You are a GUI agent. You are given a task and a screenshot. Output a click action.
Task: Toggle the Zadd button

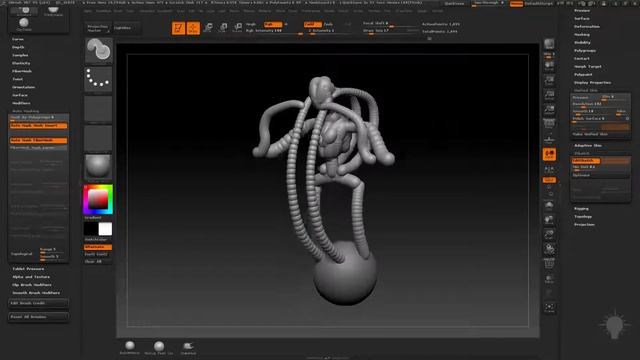pos(313,24)
